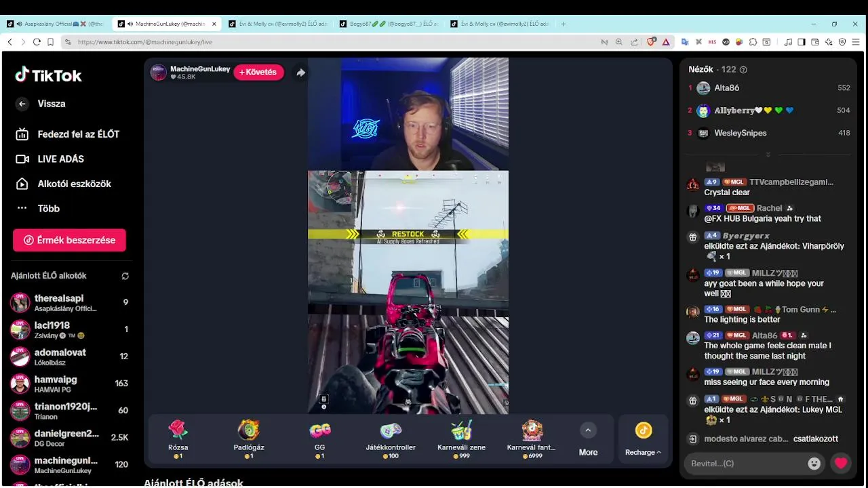
Task: Open the Brave wallet icon
Action: [815, 42]
